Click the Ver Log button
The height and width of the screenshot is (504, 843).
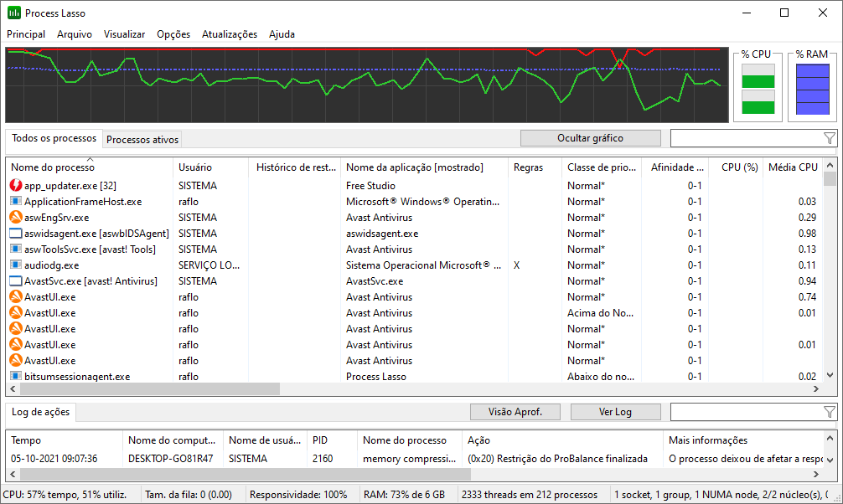click(615, 412)
